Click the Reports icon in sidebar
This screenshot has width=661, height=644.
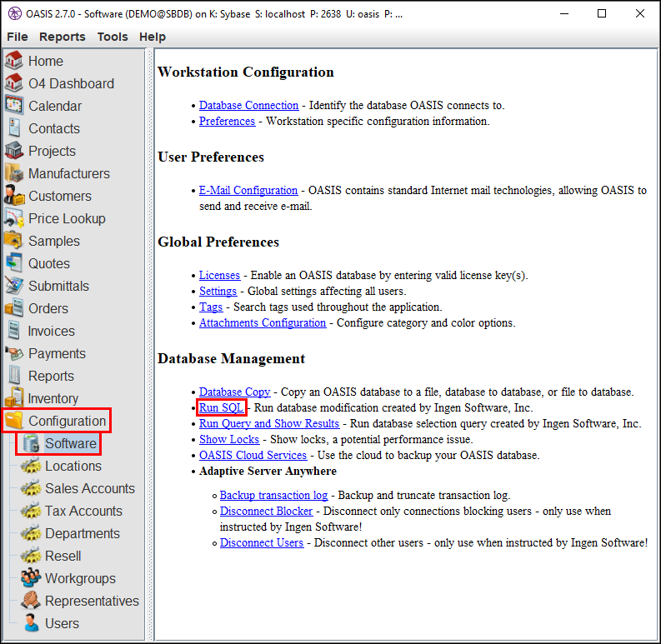point(14,376)
